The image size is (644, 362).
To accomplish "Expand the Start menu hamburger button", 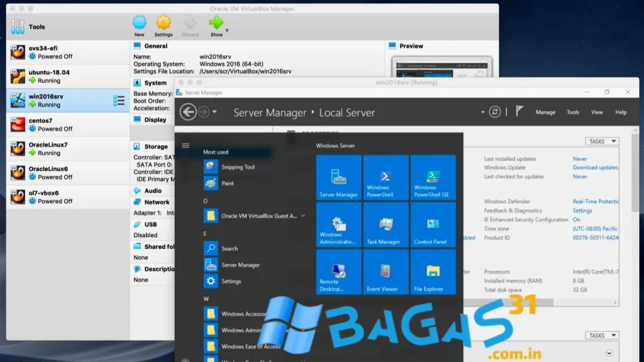I will click(186, 146).
